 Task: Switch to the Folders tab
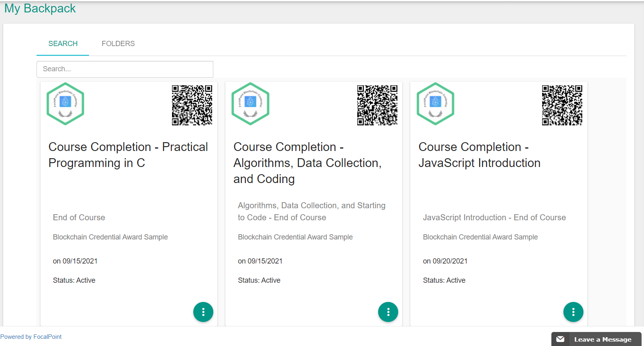(x=118, y=44)
